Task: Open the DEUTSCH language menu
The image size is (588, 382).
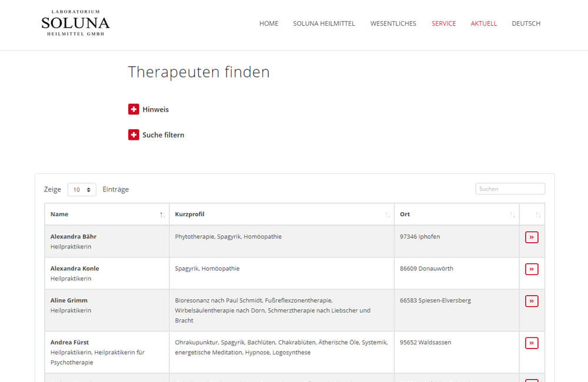Action: (526, 24)
